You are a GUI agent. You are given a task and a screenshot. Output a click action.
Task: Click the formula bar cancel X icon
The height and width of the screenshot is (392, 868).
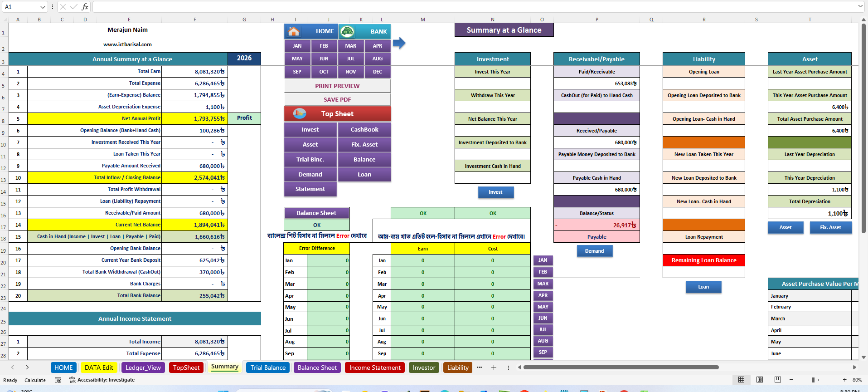point(63,7)
